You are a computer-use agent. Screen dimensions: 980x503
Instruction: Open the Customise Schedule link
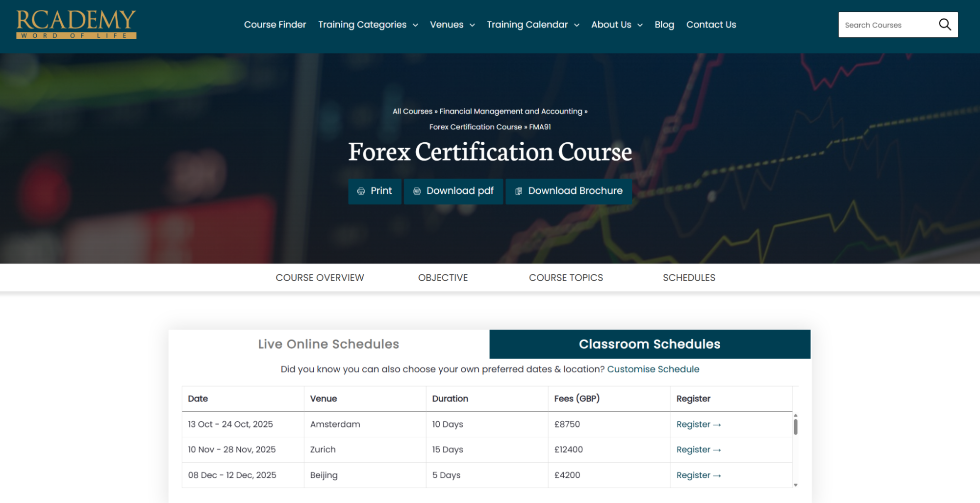tap(653, 369)
